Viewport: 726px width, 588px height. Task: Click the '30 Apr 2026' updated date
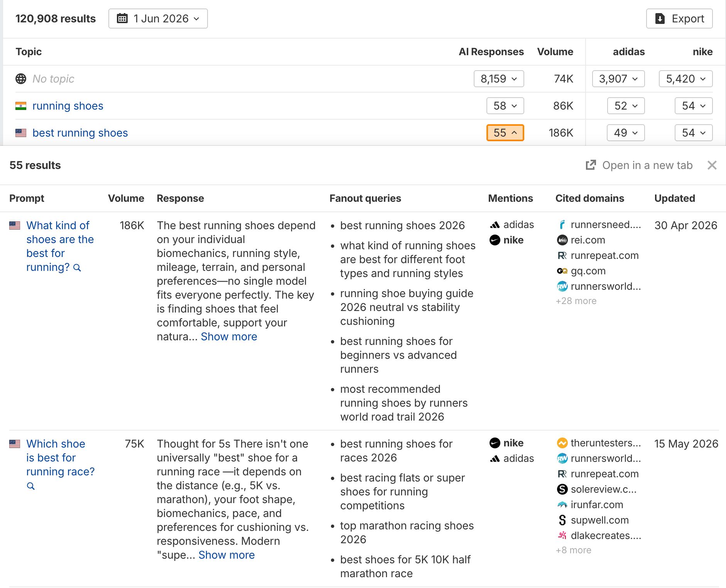click(686, 225)
